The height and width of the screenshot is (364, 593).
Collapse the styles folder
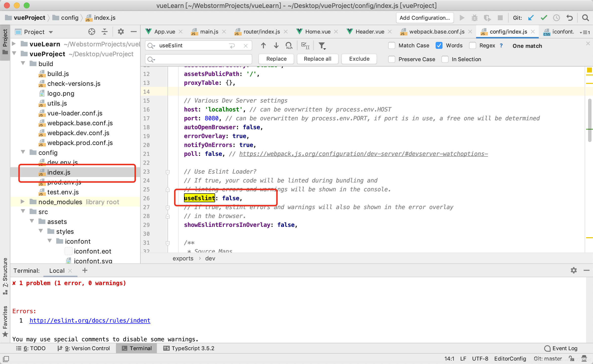(x=41, y=231)
